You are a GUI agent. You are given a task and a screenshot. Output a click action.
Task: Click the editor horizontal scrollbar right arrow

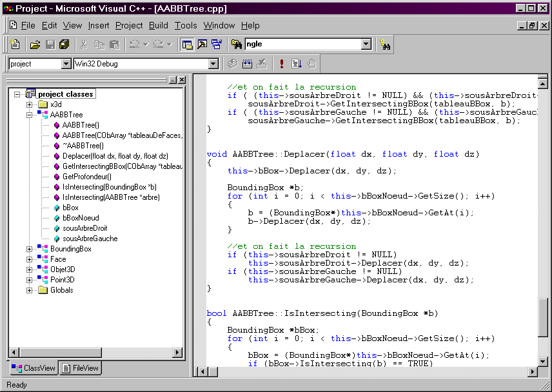[x=533, y=372]
